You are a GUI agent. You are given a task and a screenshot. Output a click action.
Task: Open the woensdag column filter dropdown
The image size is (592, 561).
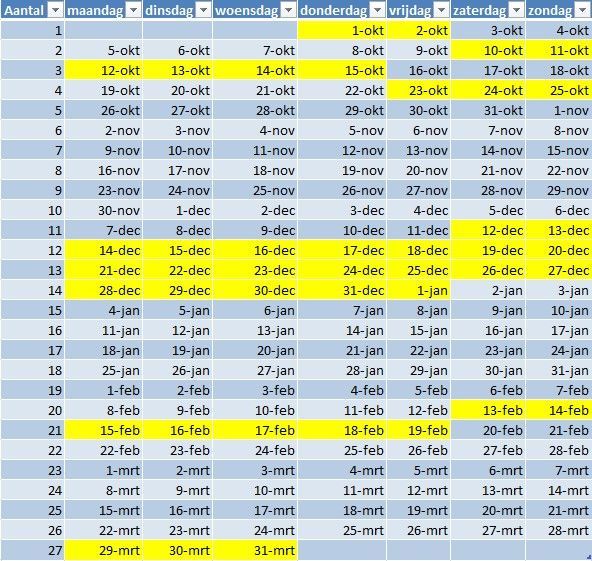tap(288, 11)
